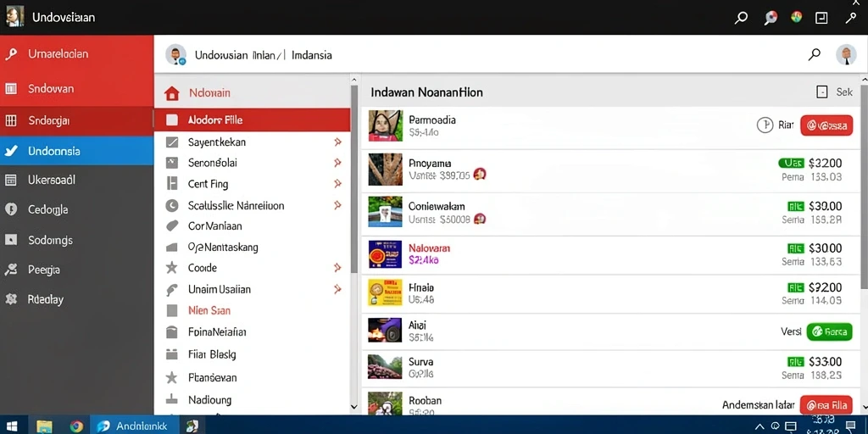Click the FoinaNeiaiian item icon

[172, 332]
